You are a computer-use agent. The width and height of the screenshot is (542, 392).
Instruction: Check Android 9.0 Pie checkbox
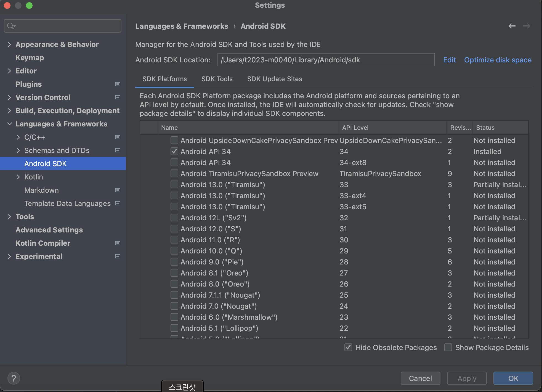pyautogui.click(x=174, y=262)
